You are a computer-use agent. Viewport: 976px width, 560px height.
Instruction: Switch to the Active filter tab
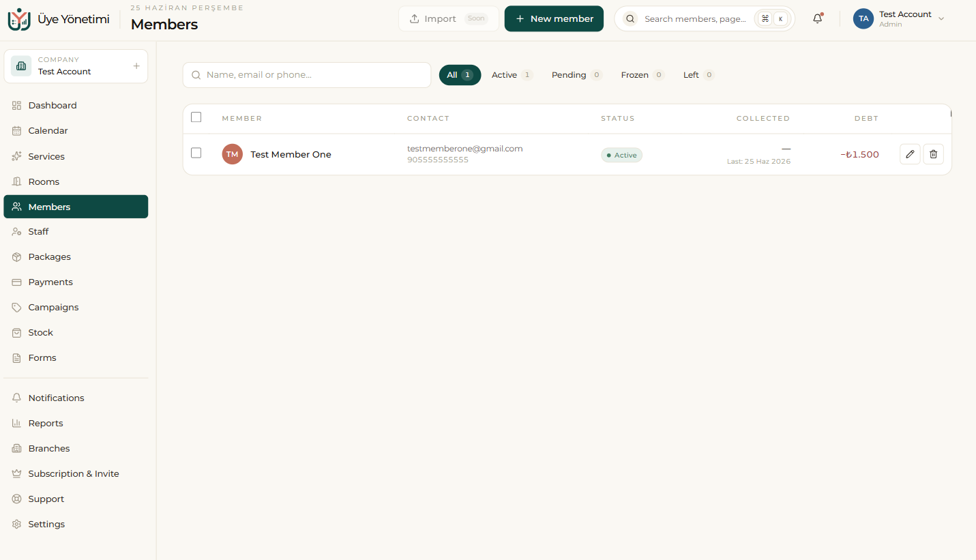pos(512,75)
